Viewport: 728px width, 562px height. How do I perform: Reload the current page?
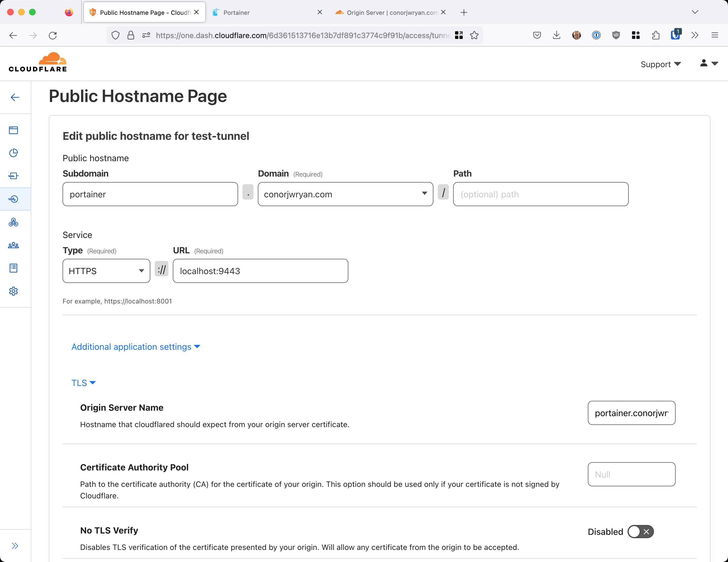[x=53, y=35]
